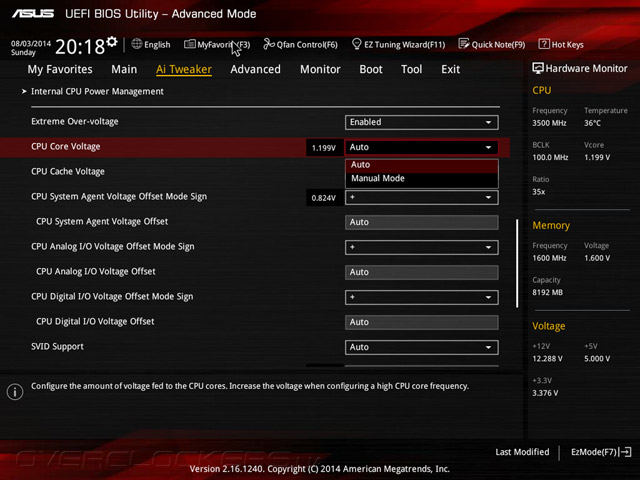The width and height of the screenshot is (640, 480).
Task: Click the Last Modified button
Action: [x=522, y=452]
